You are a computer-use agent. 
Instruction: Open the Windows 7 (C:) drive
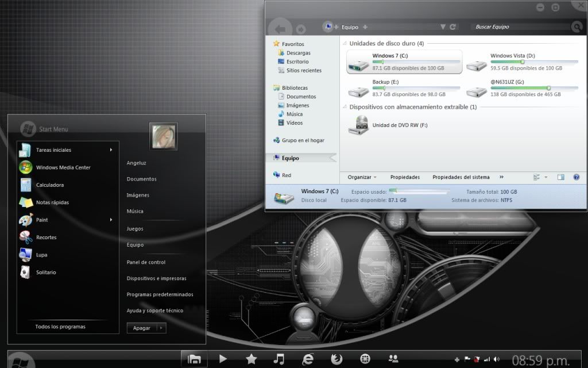coord(404,62)
